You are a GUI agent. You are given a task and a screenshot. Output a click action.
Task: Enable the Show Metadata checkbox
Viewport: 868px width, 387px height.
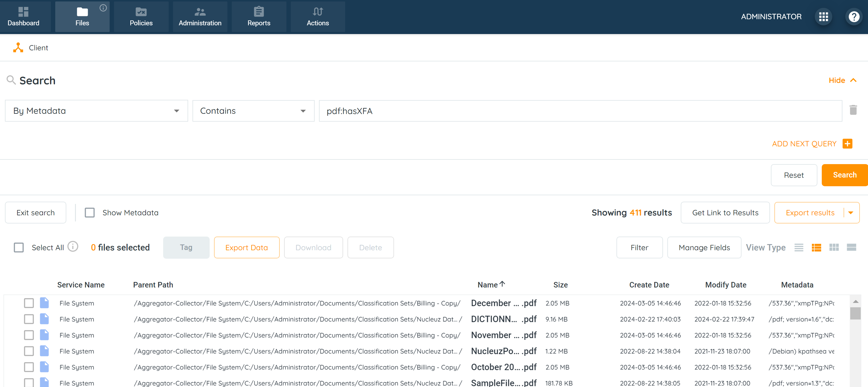[x=90, y=213]
